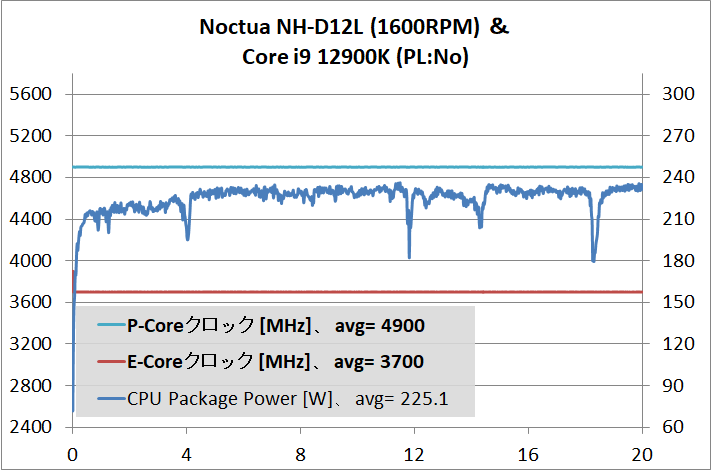Viewport: 711px width, 470px height.
Task: Select left axis label 5200
Action: click(31, 136)
